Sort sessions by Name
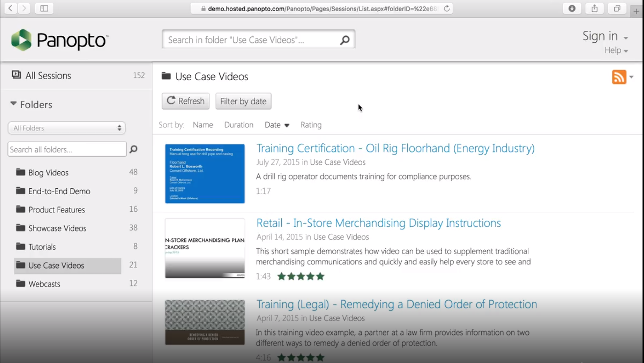Screen dimensions: 644x363 tap(203, 124)
